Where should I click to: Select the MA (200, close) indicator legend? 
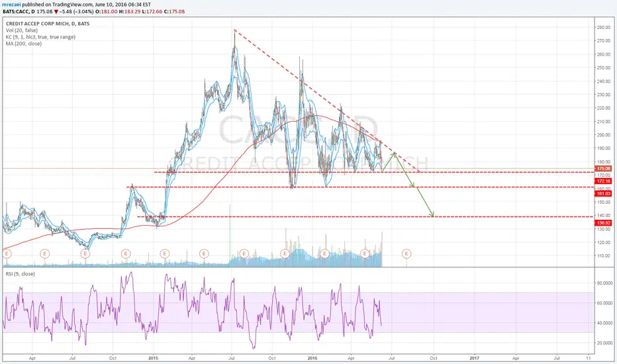[24, 44]
